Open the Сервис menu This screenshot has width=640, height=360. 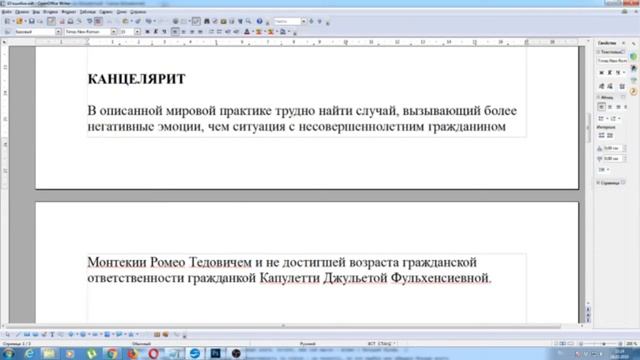[106, 12]
